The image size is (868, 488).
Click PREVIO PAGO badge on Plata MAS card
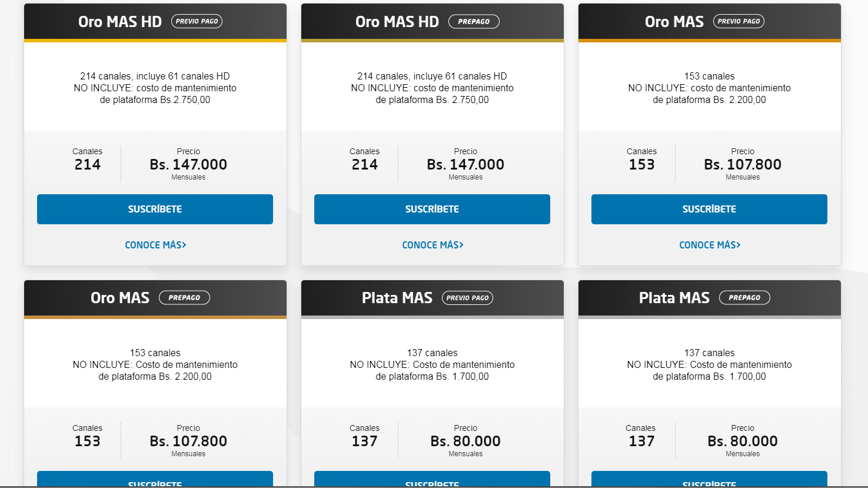click(467, 298)
